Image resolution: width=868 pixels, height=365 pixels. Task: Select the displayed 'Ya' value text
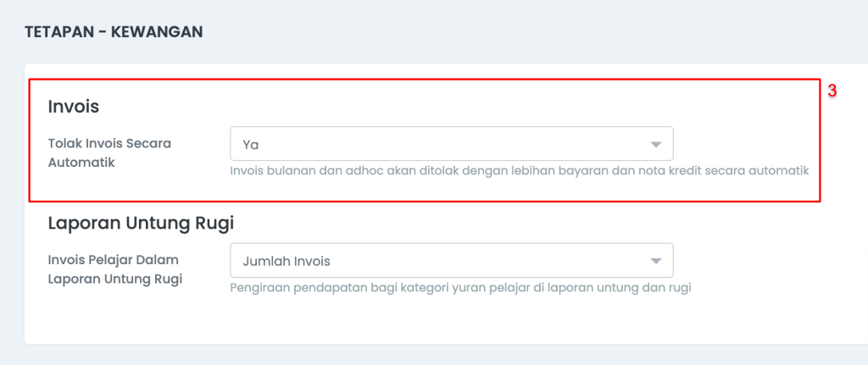pyautogui.click(x=251, y=145)
